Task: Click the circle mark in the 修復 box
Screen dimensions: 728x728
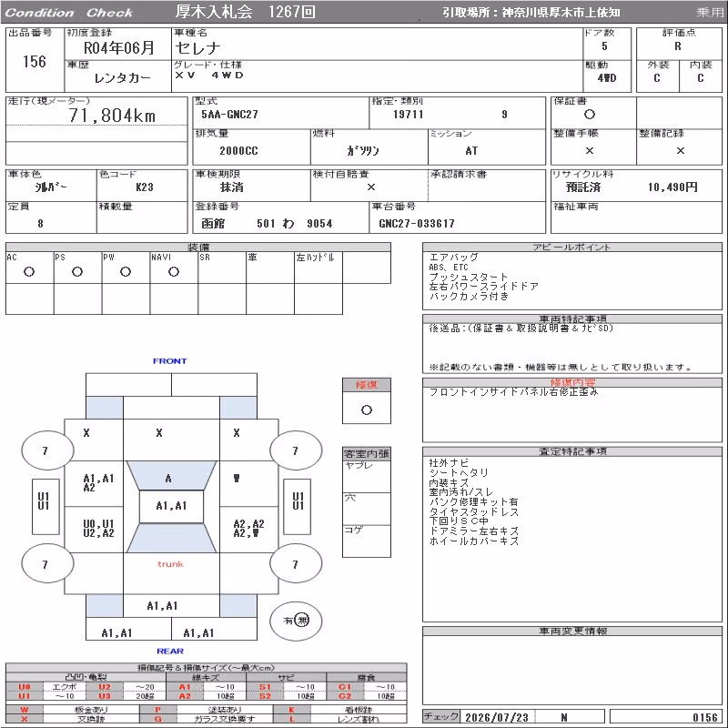Action: [x=367, y=410]
